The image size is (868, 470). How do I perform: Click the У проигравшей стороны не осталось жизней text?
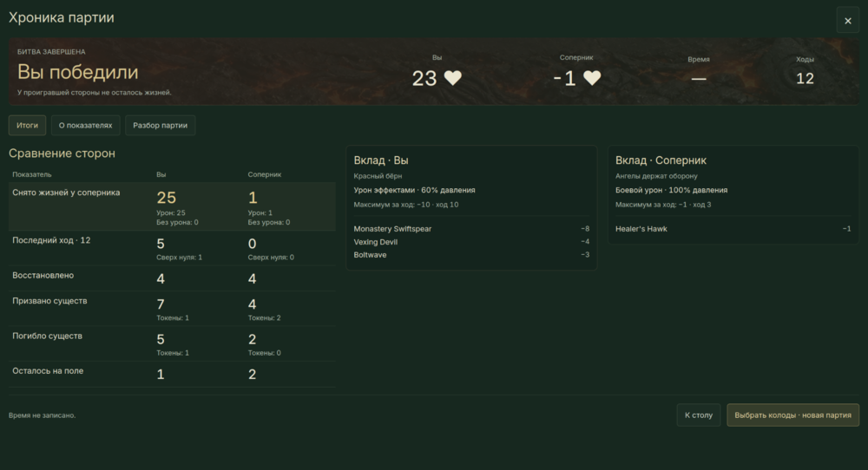point(94,92)
